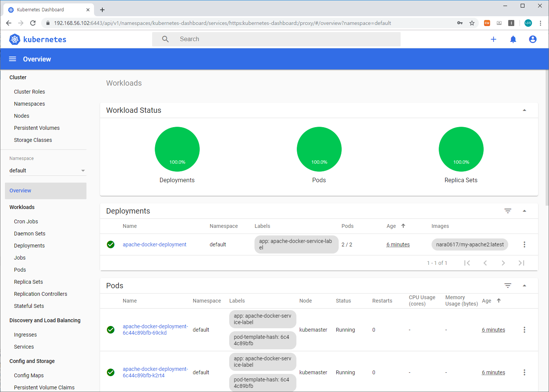Open Config Maps in sidebar

(29, 375)
